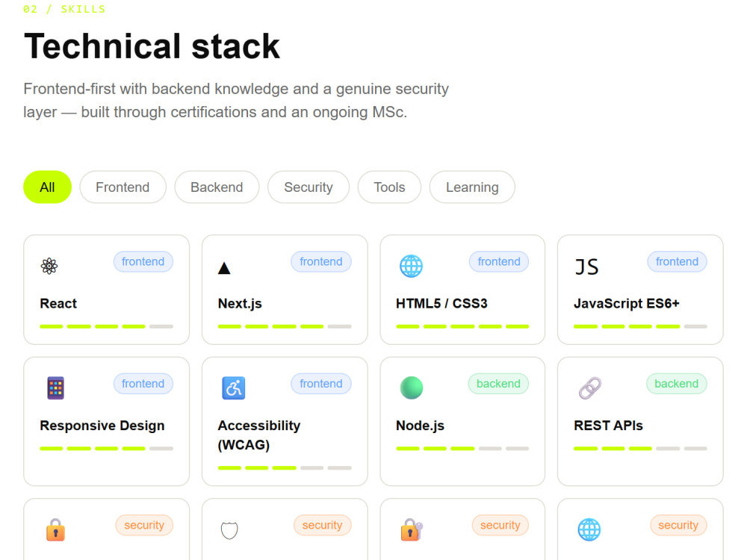Screen dimensions: 747x560
Task: Click frontend tag on HTML5 / CSS3 card
Action: pyautogui.click(x=499, y=261)
